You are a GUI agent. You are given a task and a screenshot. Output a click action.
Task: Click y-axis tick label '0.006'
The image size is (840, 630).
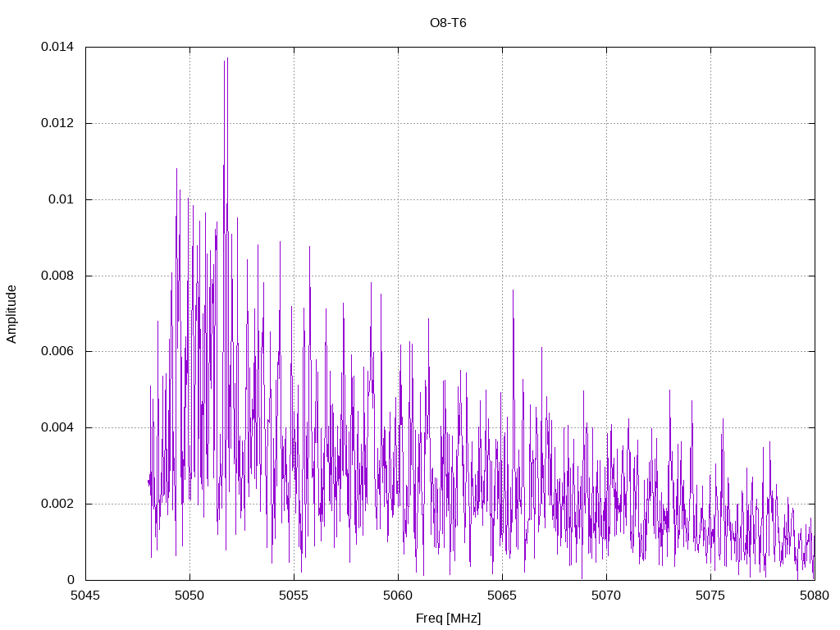(x=57, y=351)
